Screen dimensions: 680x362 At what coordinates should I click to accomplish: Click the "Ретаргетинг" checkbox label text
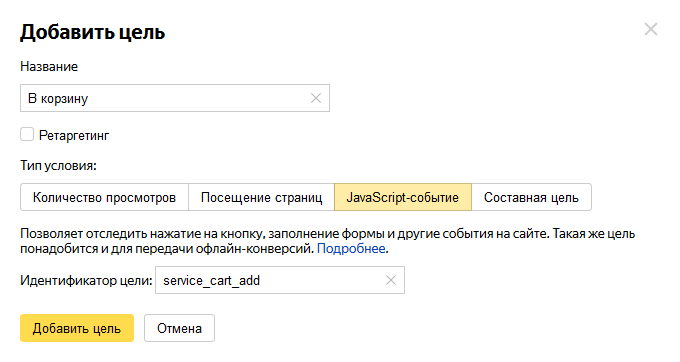tap(74, 136)
